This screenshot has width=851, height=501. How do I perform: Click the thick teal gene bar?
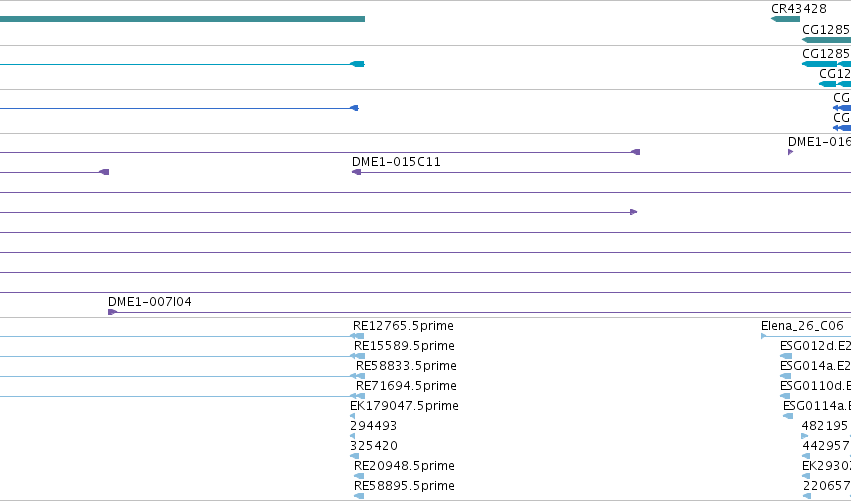pyautogui.click(x=182, y=19)
